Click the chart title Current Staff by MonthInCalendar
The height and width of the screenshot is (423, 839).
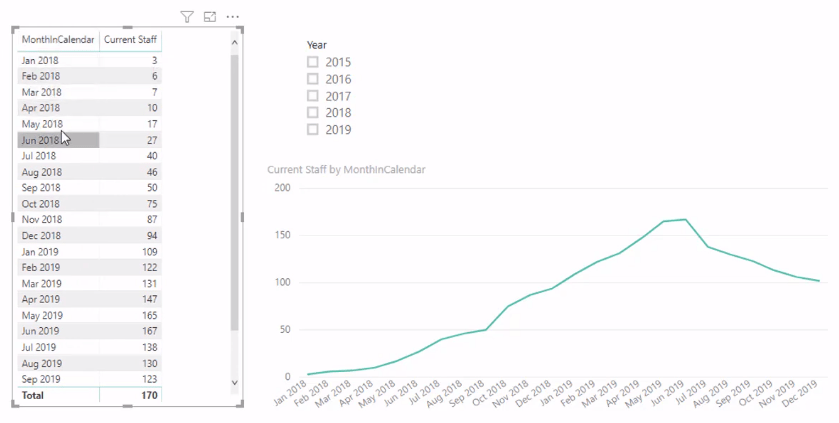[x=346, y=170]
